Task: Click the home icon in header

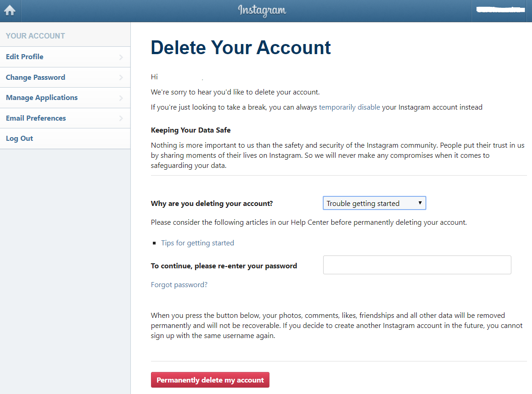Action: (x=10, y=11)
